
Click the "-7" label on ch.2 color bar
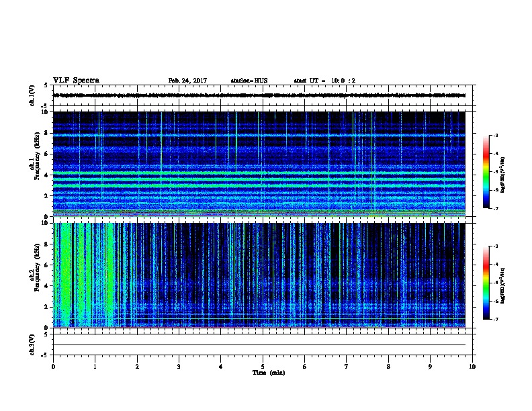(495, 319)
